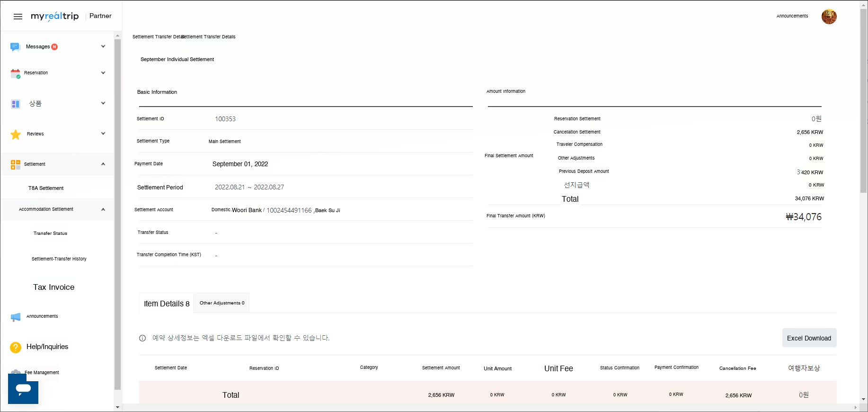Select the Item Details tab
This screenshot has width=868, height=412.
coord(167,304)
